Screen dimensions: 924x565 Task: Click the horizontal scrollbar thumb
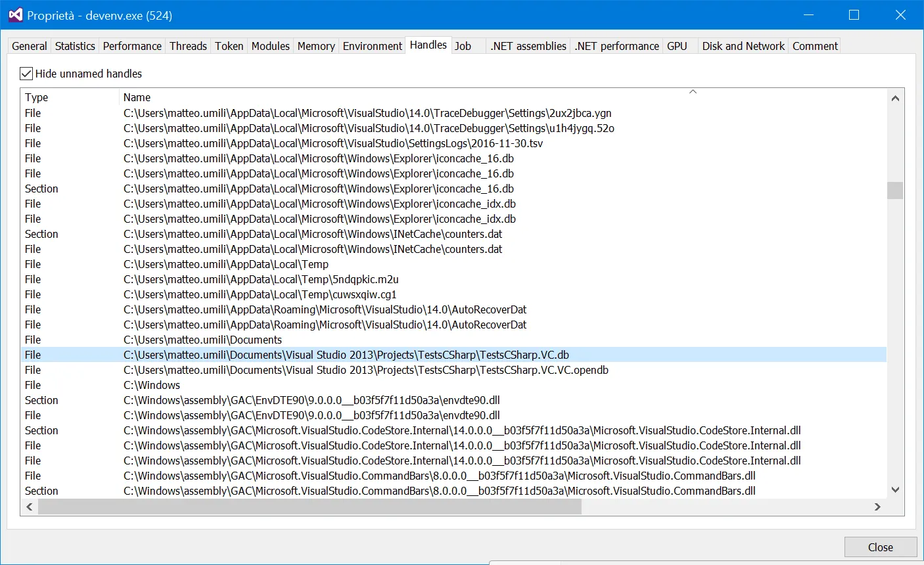(310, 507)
